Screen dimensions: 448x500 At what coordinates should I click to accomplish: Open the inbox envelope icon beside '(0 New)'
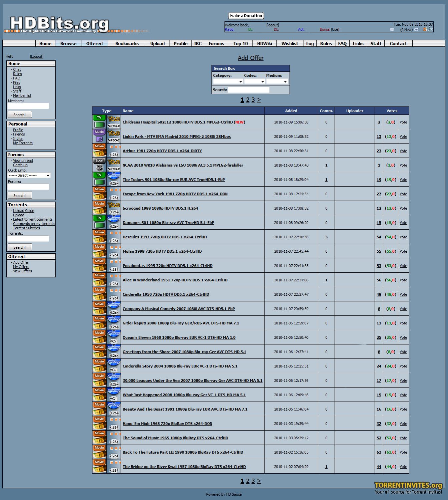tap(392, 29)
